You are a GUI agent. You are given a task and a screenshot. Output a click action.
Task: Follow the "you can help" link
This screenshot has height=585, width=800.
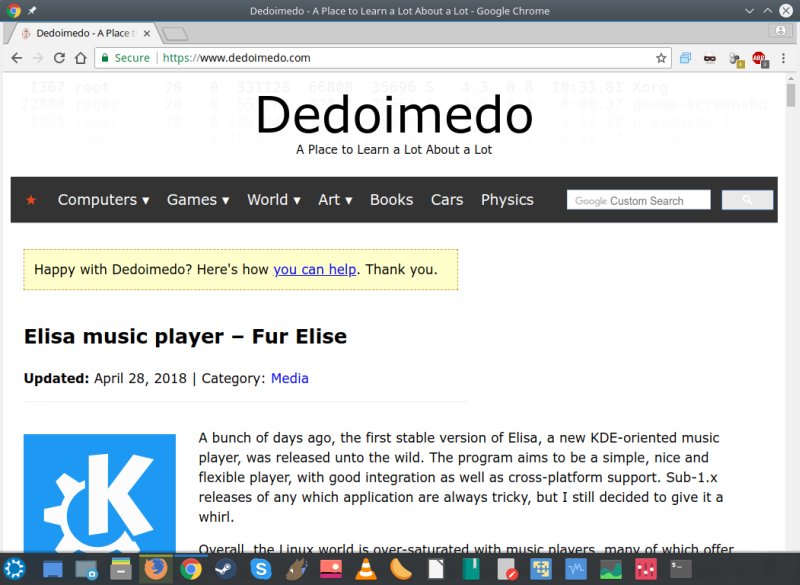315,269
